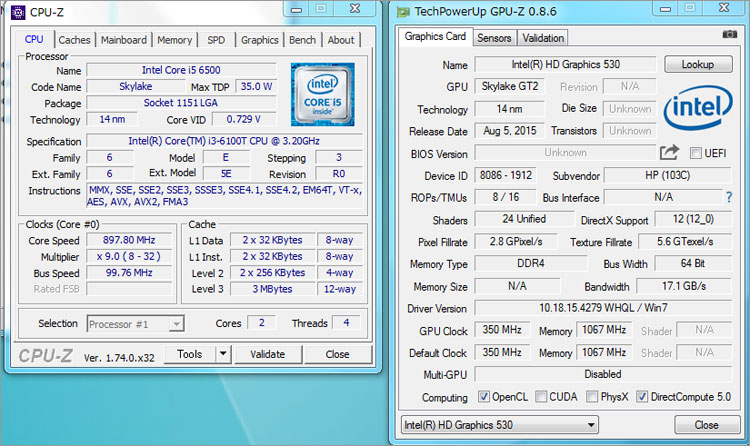Click the Pixel Fillrate value 2.8 GPixel/s

pyautogui.click(x=516, y=242)
